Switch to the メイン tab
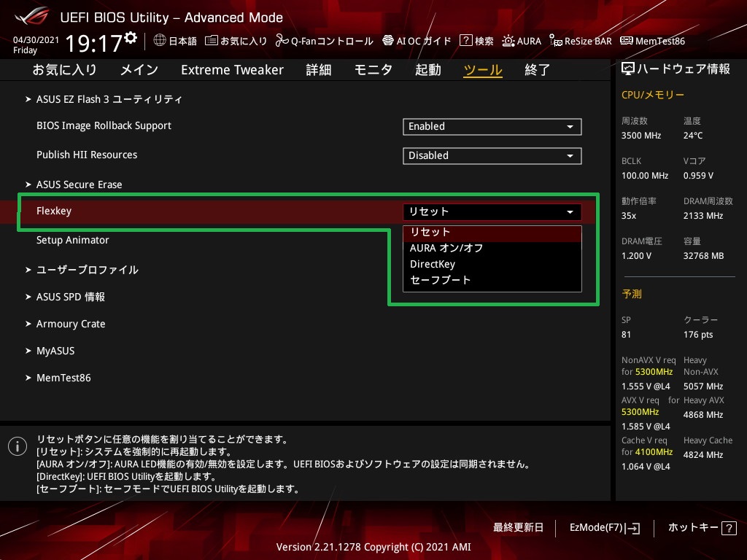 tap(139, 70)
